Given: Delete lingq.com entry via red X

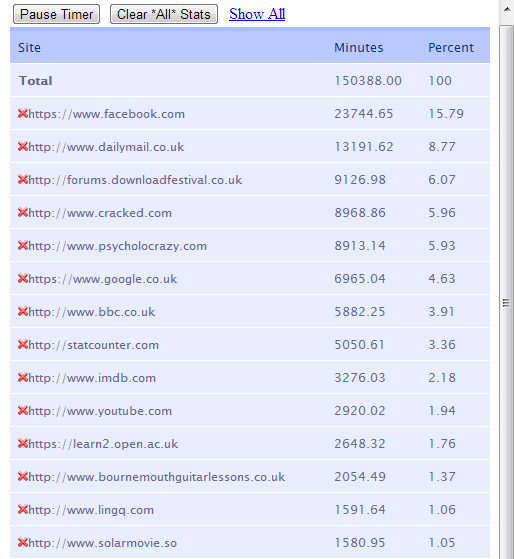Looking at the screenshot, I should pos(23,510).
